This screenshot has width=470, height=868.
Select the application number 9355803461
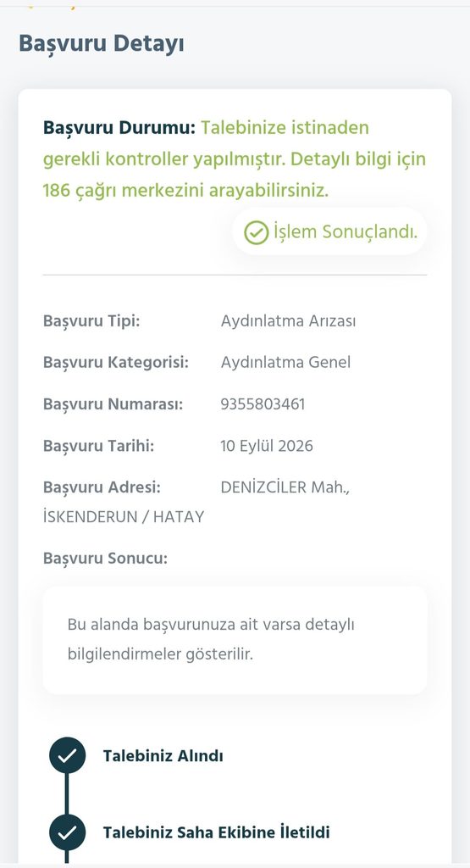263,404
